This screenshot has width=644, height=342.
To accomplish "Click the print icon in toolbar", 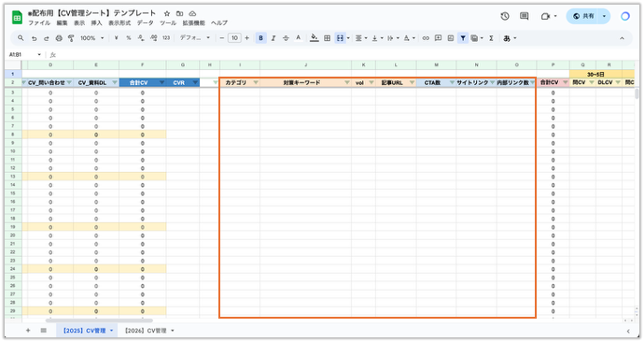I will pyautogui.click(x=59, y=38).
